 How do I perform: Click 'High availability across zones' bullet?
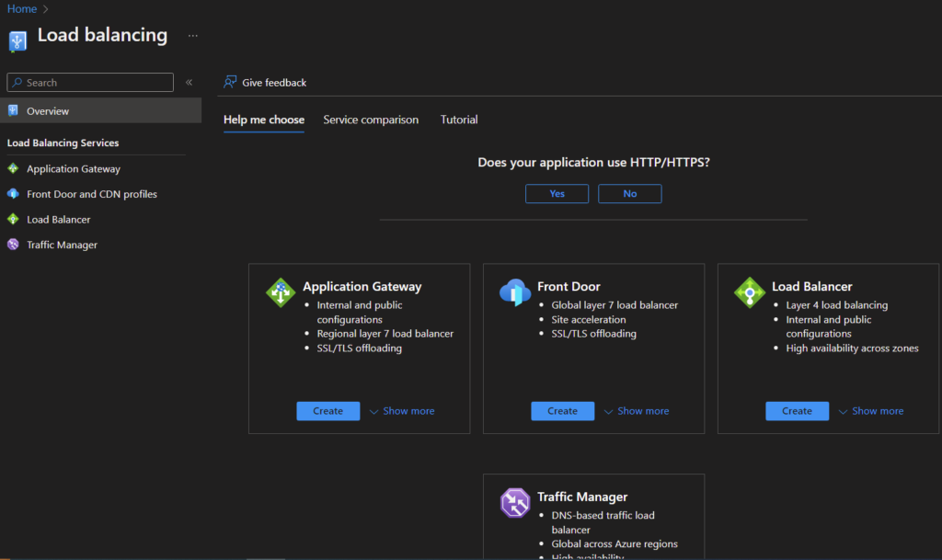[x=852, y=349]
